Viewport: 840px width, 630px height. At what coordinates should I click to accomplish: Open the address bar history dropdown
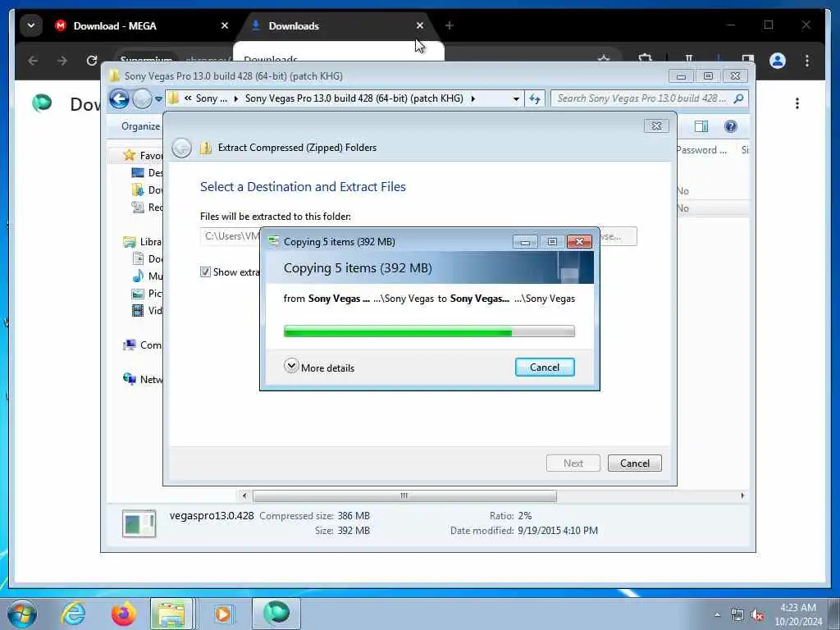[516, 98]
